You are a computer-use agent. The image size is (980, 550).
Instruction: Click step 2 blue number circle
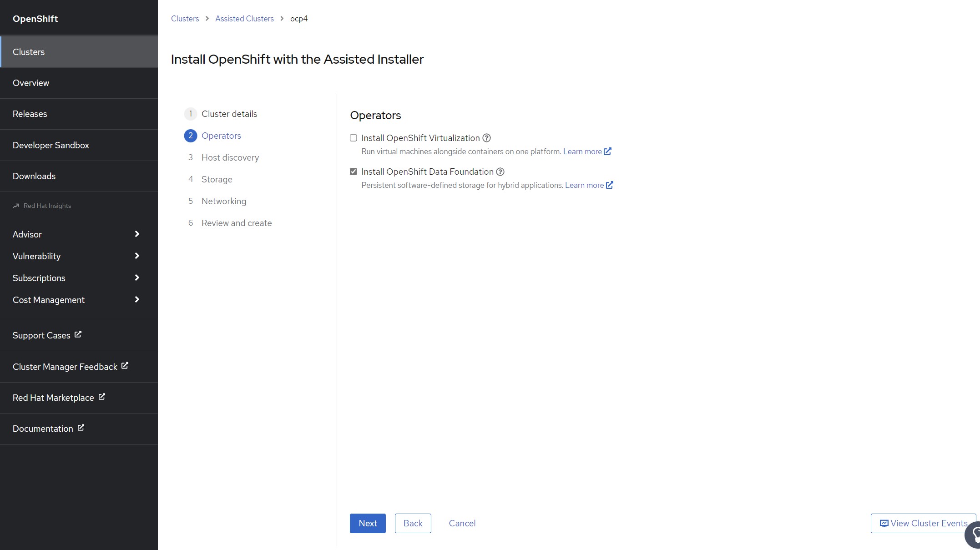[x=190, y=136]
